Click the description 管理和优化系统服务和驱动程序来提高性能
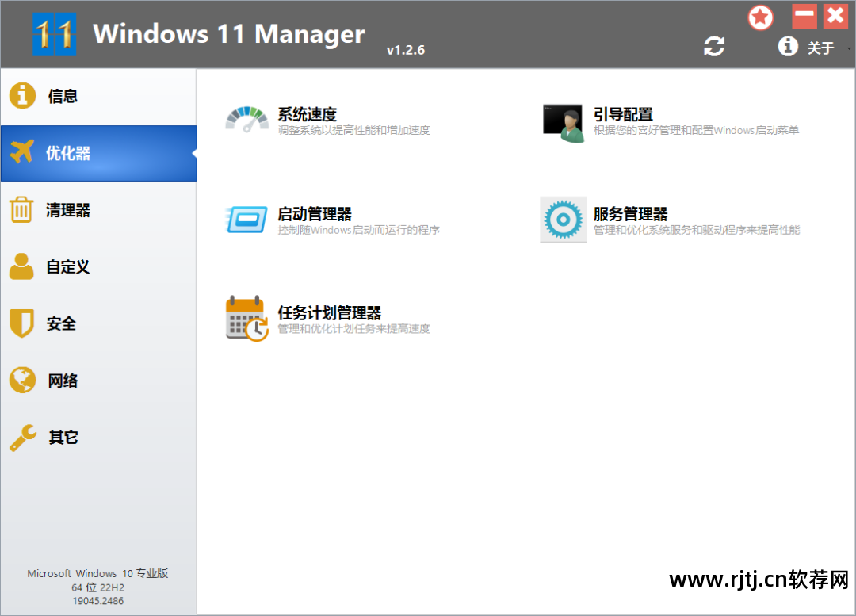The image size is (856, 616). pyautogui.click(x=697, y=230)
